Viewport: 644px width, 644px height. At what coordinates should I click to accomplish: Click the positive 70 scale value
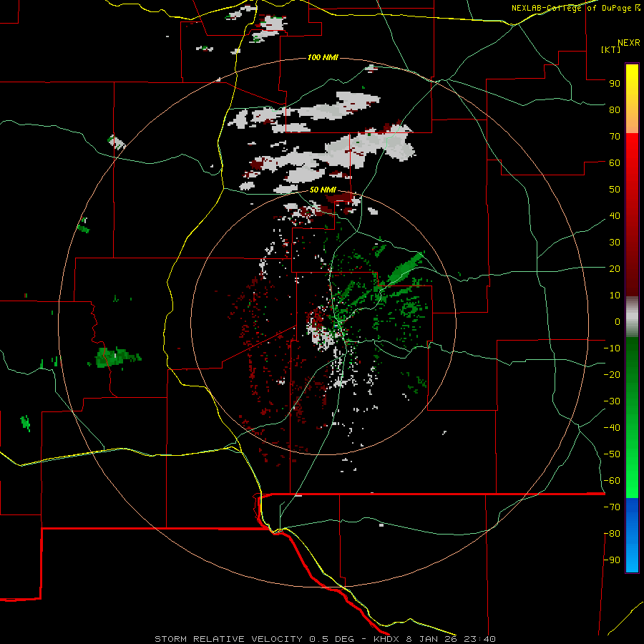[615, 137]
